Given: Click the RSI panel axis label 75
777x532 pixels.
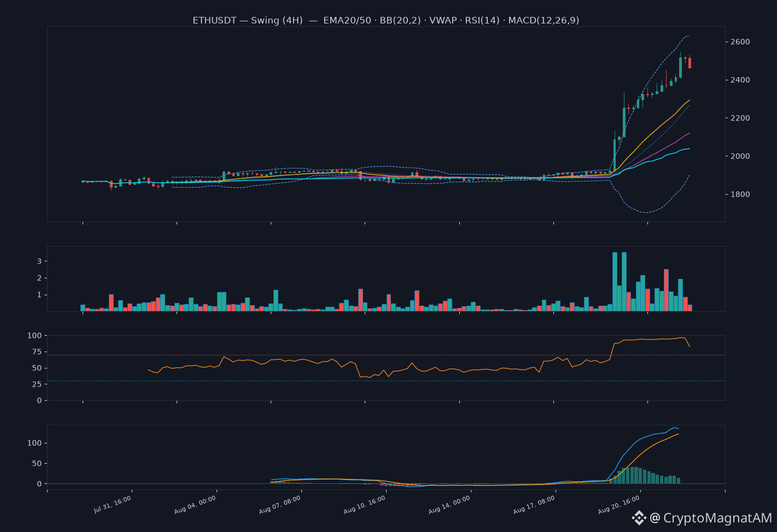Looking at the screenshot, I should click(37, 352).
